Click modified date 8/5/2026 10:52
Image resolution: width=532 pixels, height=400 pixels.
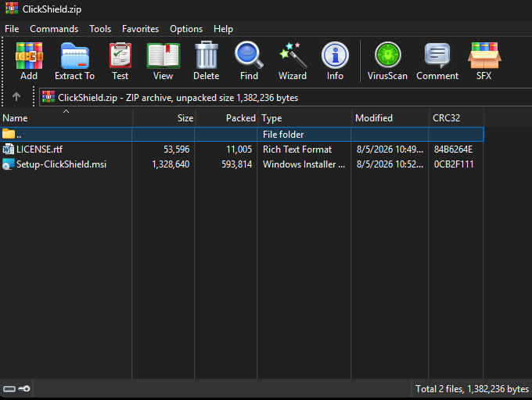pos(390,164)
